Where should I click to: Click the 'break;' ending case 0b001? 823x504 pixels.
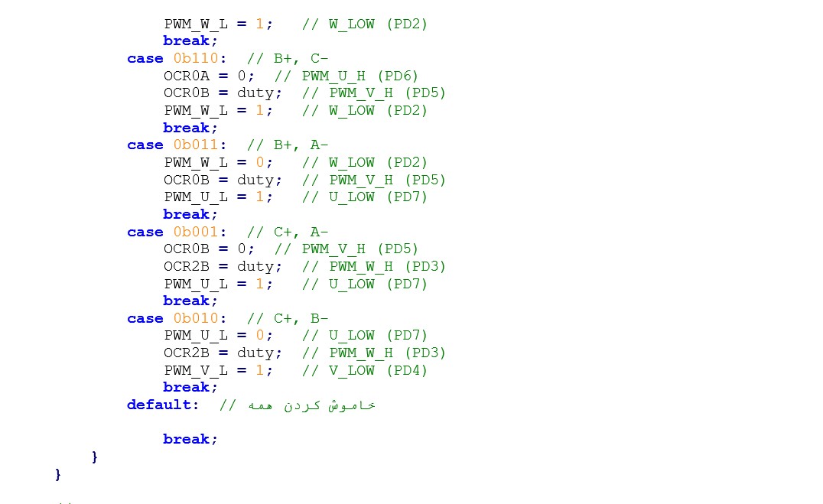pos(190,301)
